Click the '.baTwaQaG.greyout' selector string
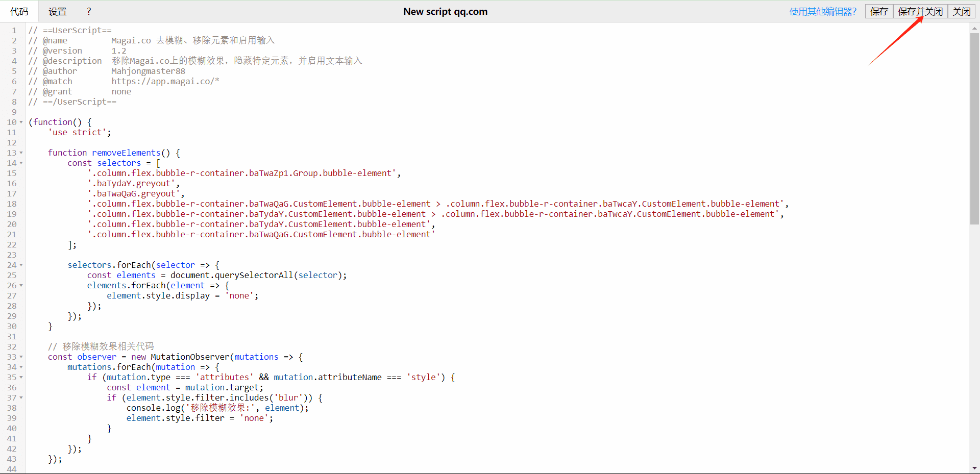The width and height of the screenshot is (980, 474). [x=134, y=193]
